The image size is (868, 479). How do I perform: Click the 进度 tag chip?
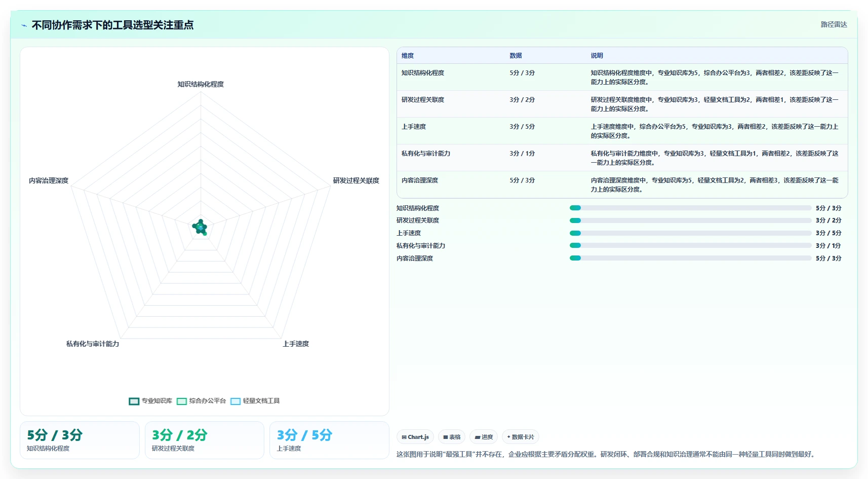[x=484, y=437]
